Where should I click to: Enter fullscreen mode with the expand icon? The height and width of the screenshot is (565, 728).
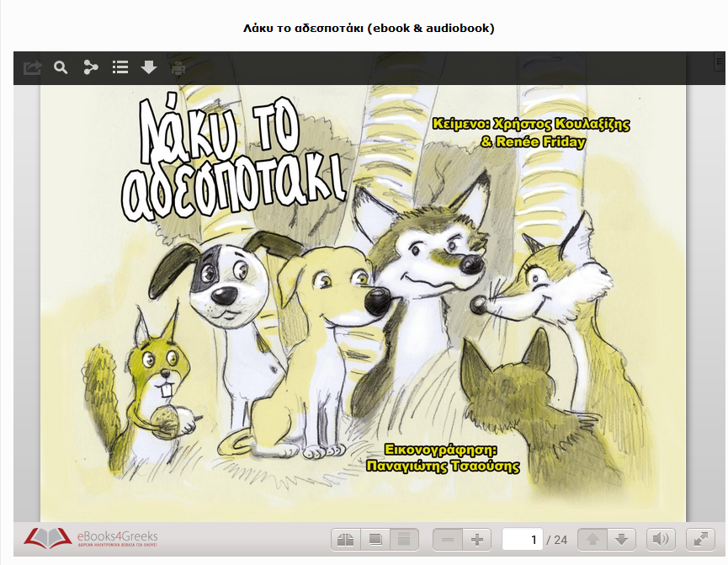click(700, 539)
